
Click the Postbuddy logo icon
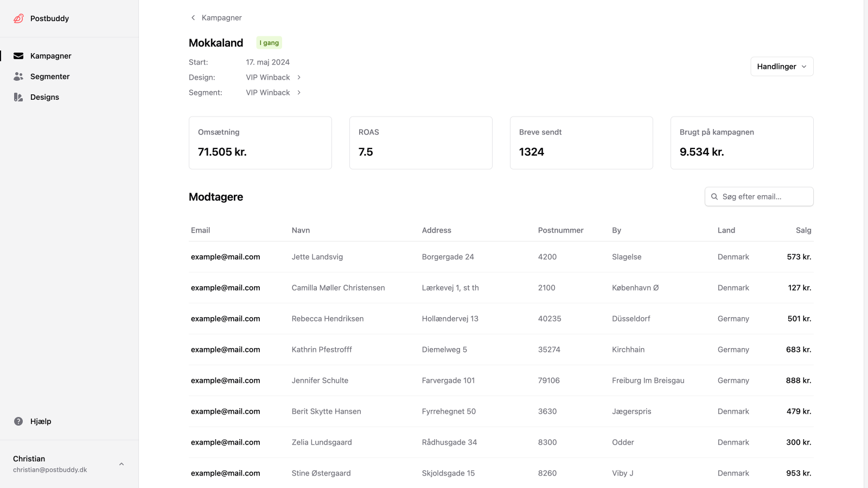(18, 18)
